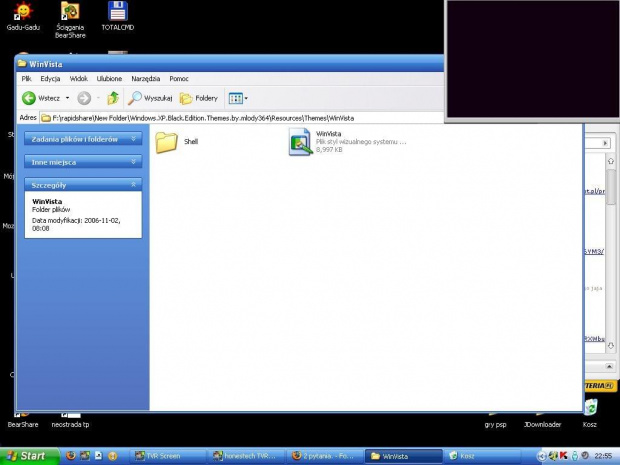Switch to honestech TVR taskbar button
Screen dimensions: 620x465
246,456
